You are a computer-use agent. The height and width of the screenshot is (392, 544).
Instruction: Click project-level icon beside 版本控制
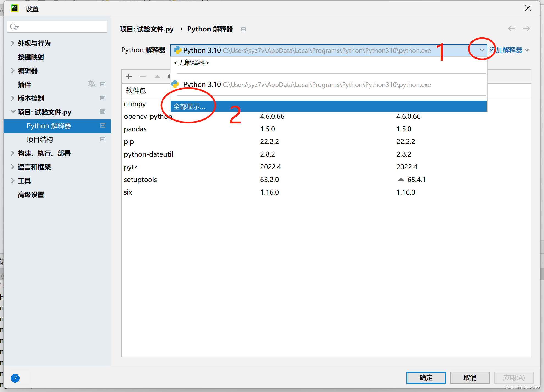[103, 98]
